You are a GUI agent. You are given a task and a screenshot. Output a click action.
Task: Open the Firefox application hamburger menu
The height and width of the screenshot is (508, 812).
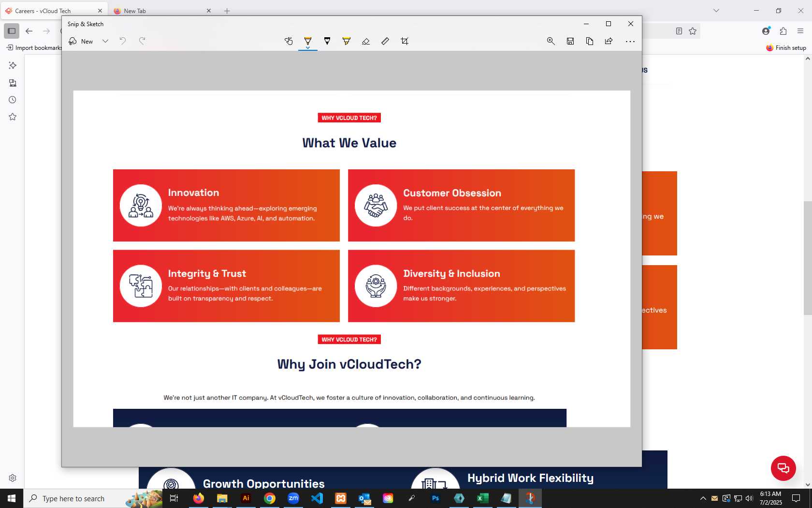click(800, 31)
